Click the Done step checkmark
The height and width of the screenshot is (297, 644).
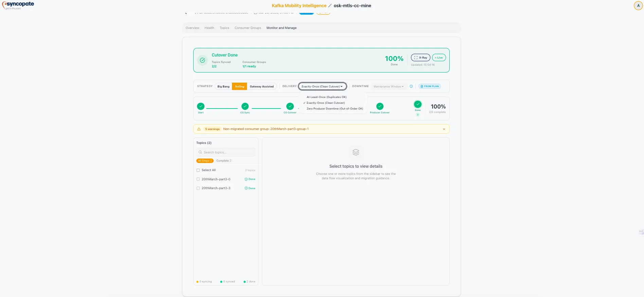pyautogui.click(x=418, y=104)
